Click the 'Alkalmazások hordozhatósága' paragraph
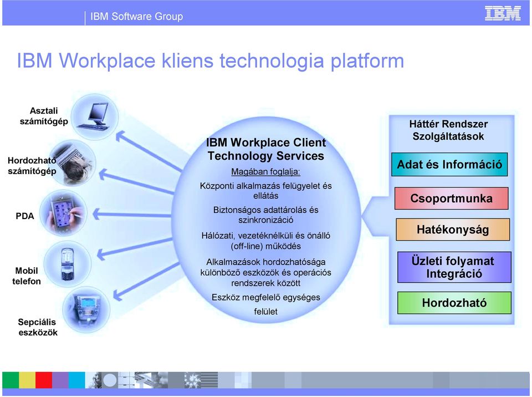 coord(265,272)
